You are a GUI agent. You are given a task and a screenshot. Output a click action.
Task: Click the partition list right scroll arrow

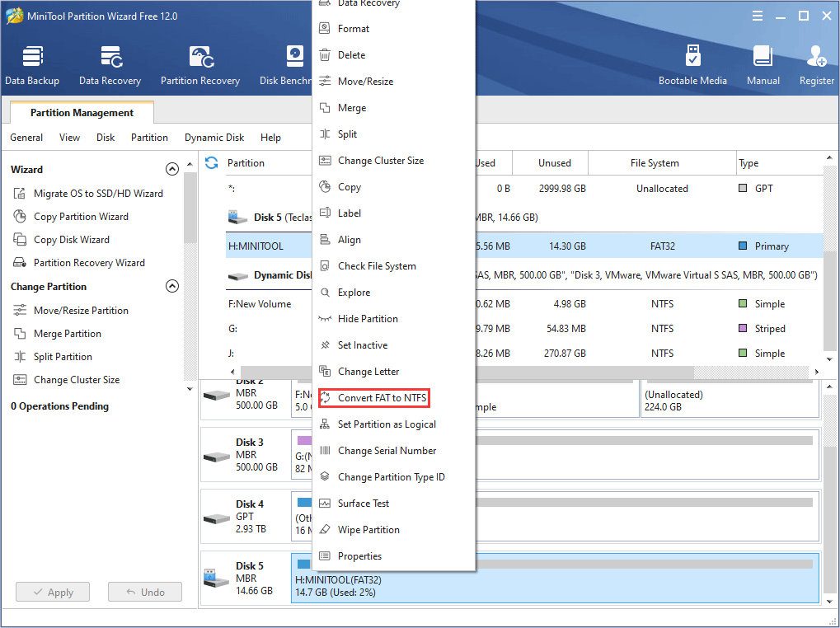tap(816, 372)
